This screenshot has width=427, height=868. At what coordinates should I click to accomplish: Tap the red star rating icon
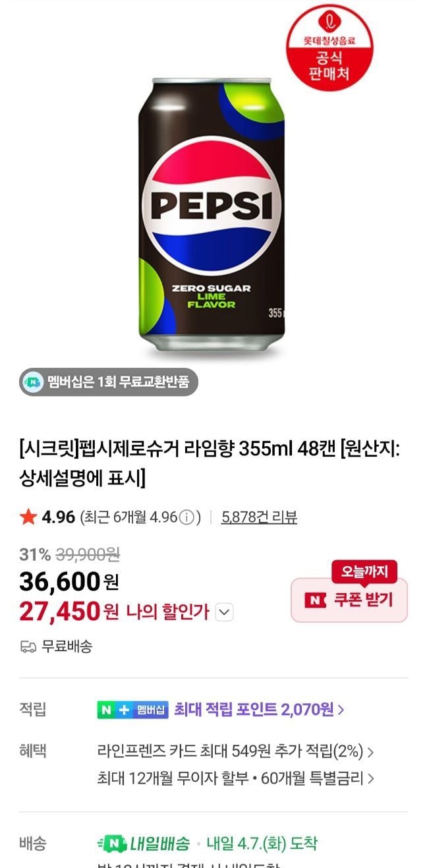pyautogui.click(x=28, y=517)
